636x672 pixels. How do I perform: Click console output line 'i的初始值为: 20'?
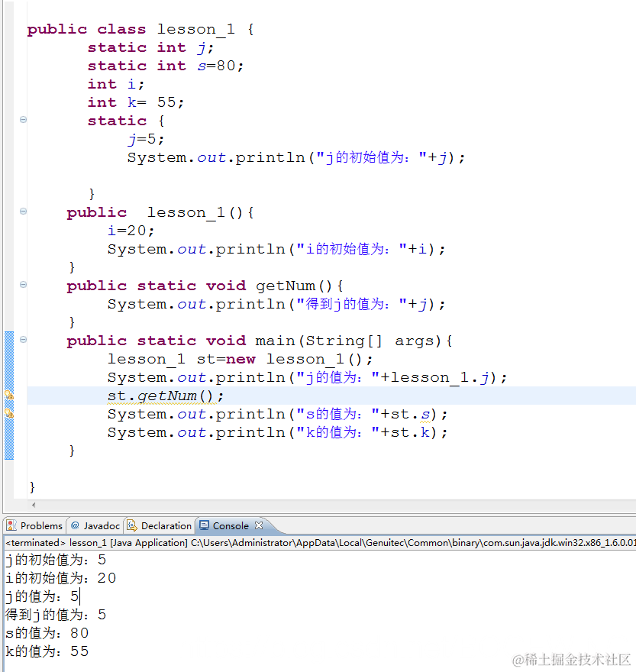coord(61,578)
